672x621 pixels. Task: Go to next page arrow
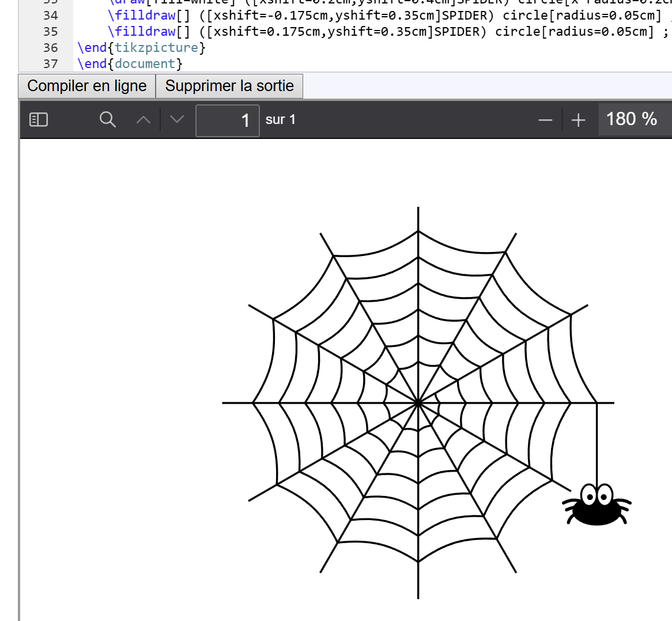176,120
